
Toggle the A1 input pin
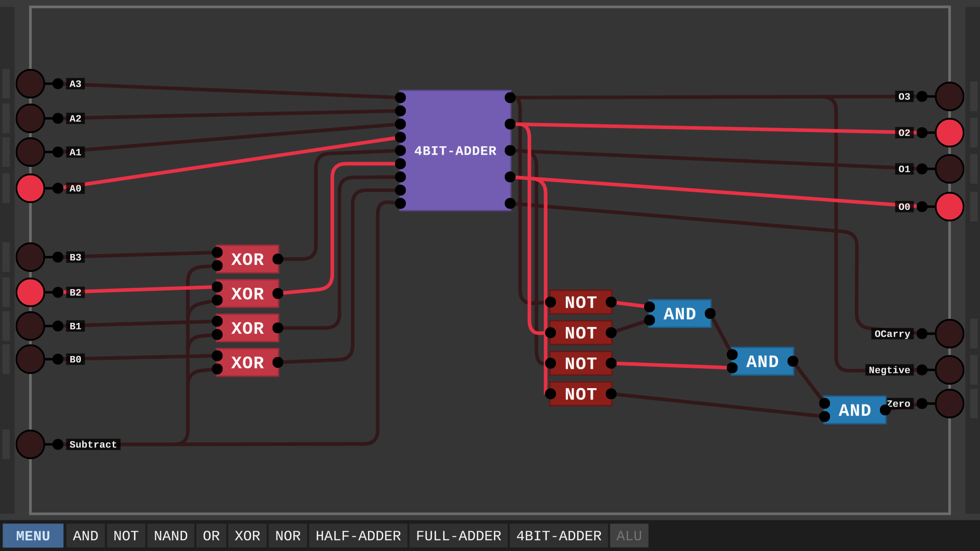click(x=30, y=152)
